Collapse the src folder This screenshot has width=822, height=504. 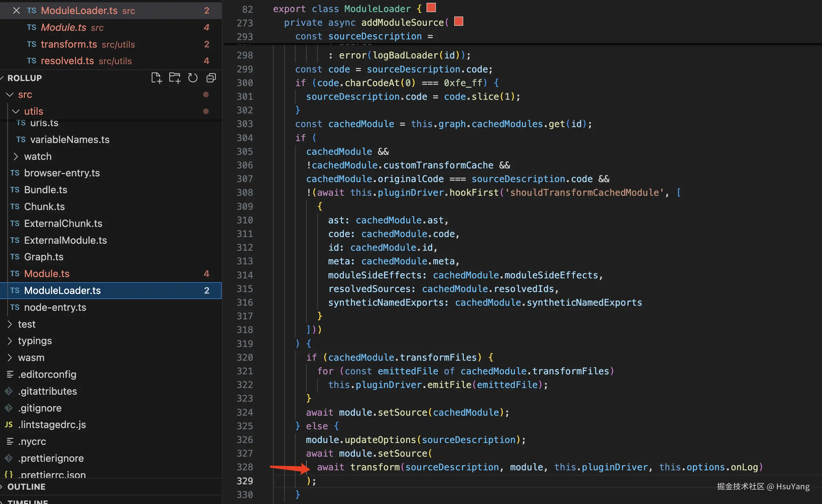tap(10, 95)
